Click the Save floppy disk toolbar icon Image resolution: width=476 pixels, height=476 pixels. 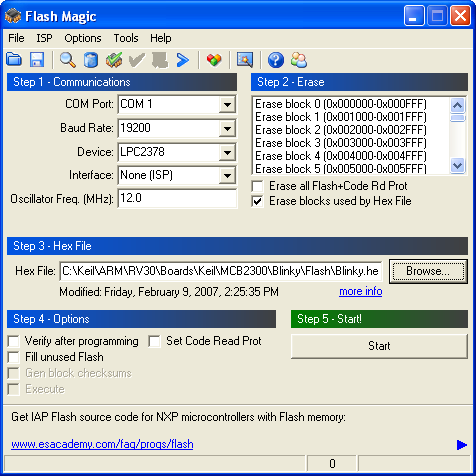point(37,60)
